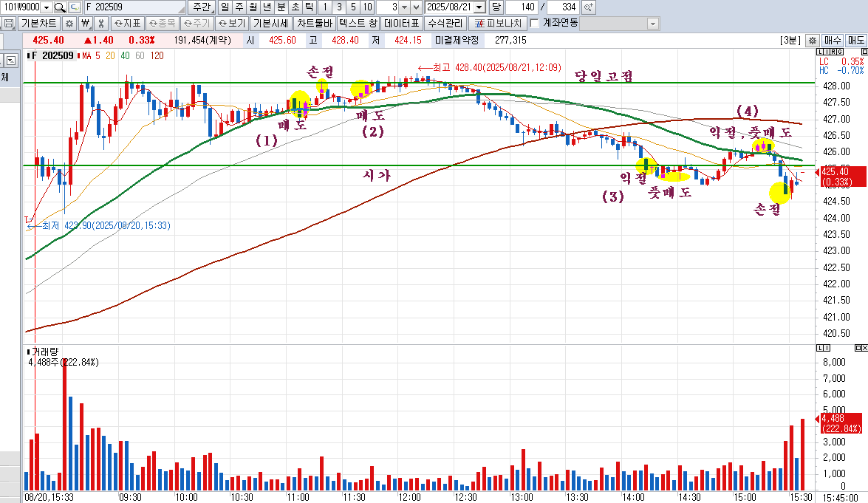Click the magnifier search icon beside the symbol code
Viewport: 868px width, 503px height.
[x=60, y=7]
